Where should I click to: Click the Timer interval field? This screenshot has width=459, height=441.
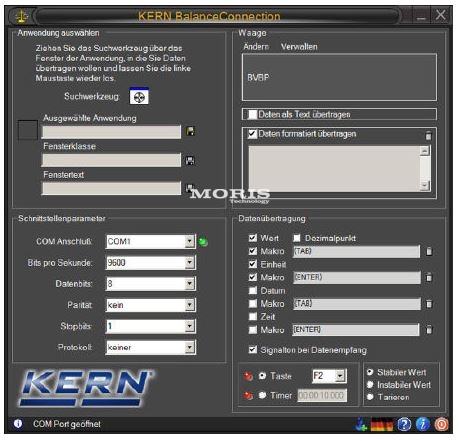click(x=322, y=395)
